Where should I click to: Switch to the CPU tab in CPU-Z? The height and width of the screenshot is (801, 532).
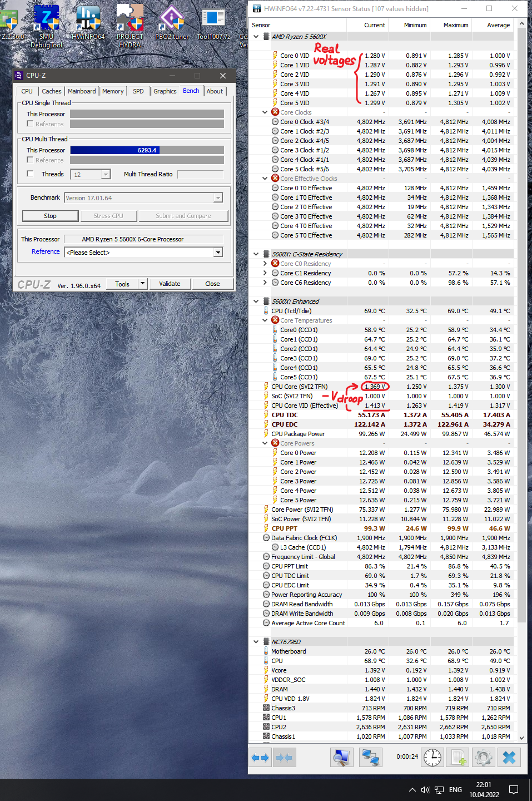[x=27, y=91]
